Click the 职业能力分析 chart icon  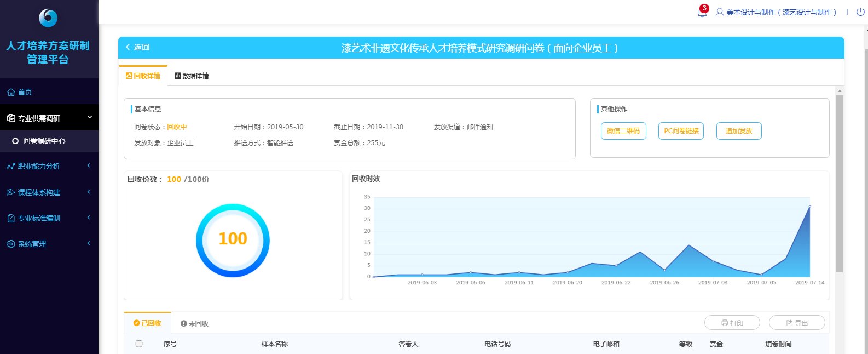(x=11, y=166)
